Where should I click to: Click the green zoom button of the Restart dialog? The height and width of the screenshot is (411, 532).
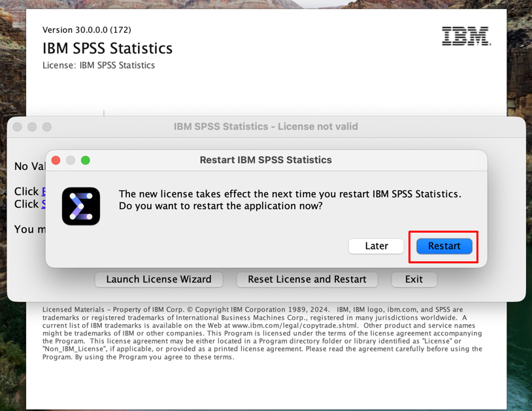click(86, 160)
